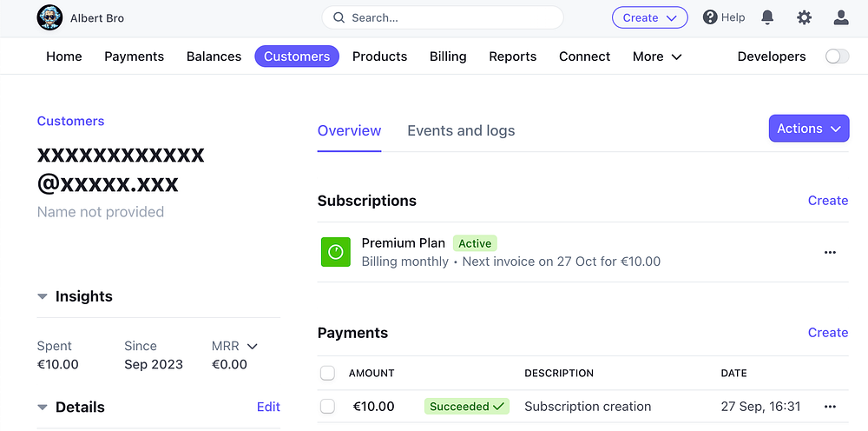This screenshot has width=868, height=431.
Task: Click the Help question mark icon
Action: [x=710, y=17]
